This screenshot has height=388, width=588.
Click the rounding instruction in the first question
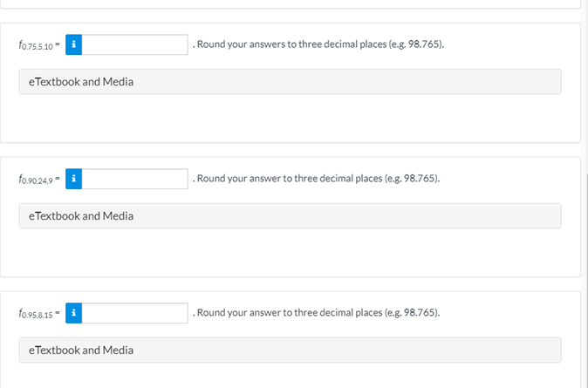click(319, 44)
